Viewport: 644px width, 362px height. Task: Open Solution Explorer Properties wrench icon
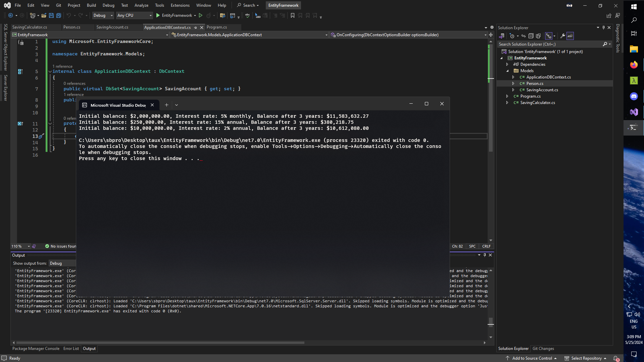click(x=563, y=36)
